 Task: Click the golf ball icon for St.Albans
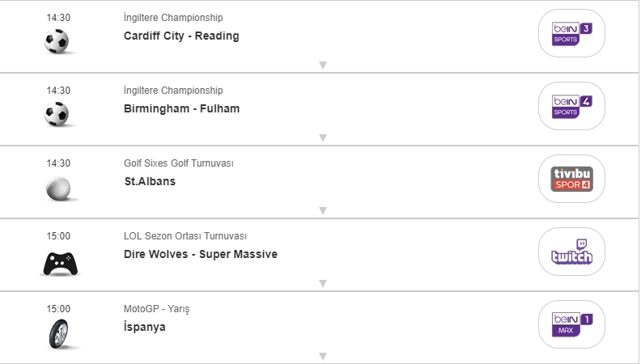point(57,187)
